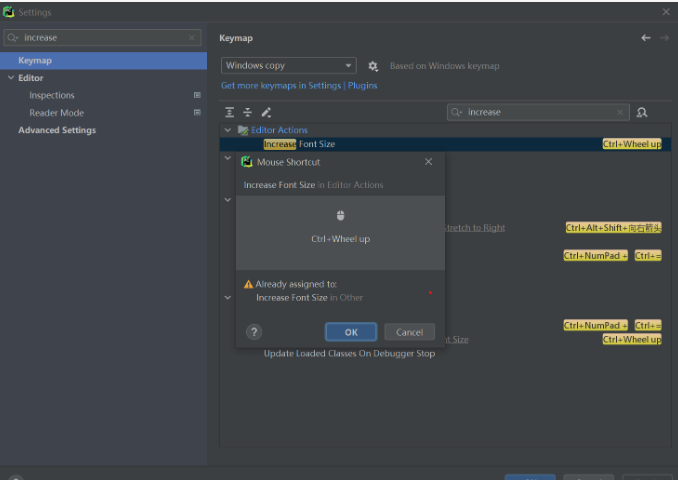Click the keymap action search field
678x480 pixels.
click(x=538, y=112)
